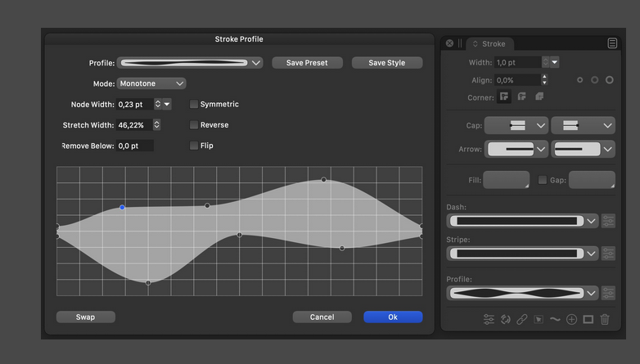Expand the Profile preset dropdown in dialog

coord(256,63)
